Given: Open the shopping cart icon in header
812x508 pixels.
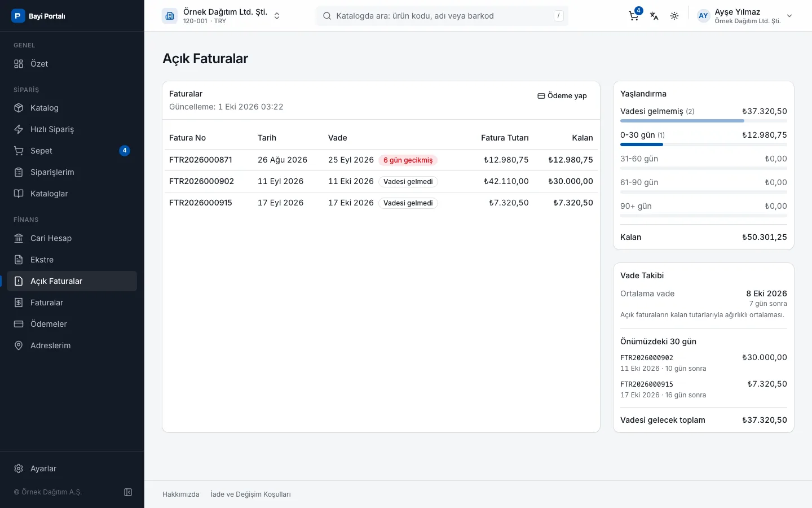Looking at the screenshot, I should [x=634, y=16].
